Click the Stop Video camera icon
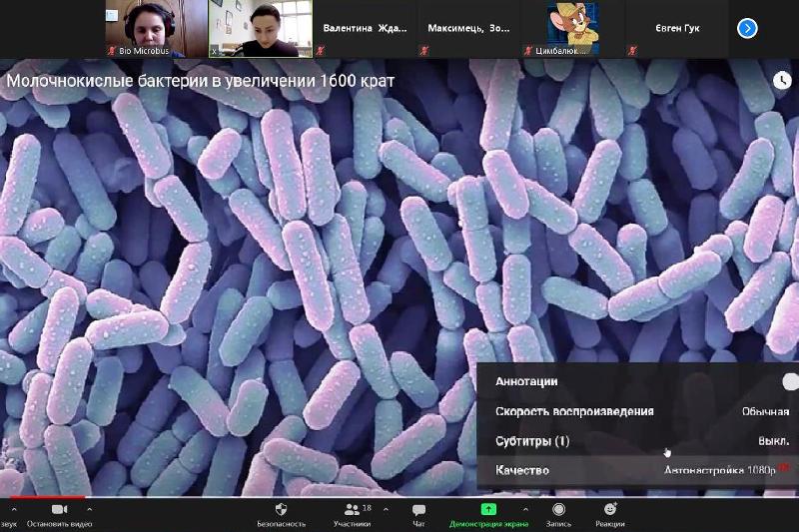 [x=60, y=509]
